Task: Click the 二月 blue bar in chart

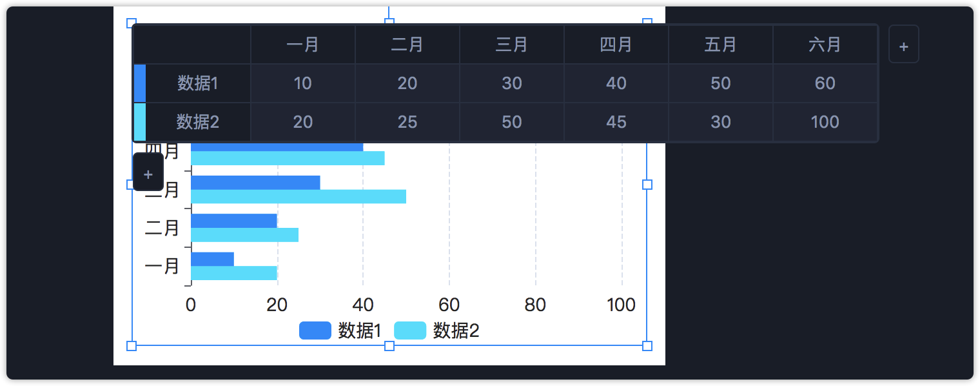Action: 233,221
